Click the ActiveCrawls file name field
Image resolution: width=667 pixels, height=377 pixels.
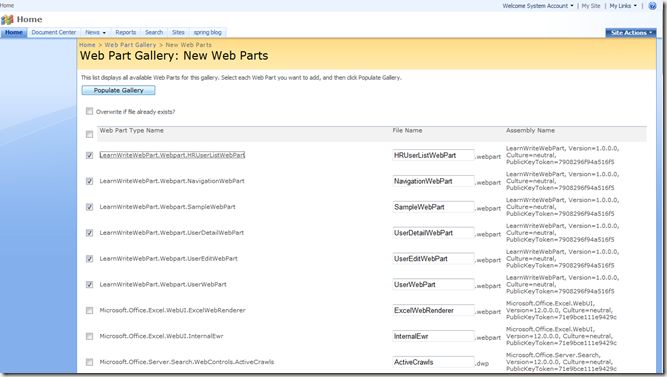[x=433, y=362]
